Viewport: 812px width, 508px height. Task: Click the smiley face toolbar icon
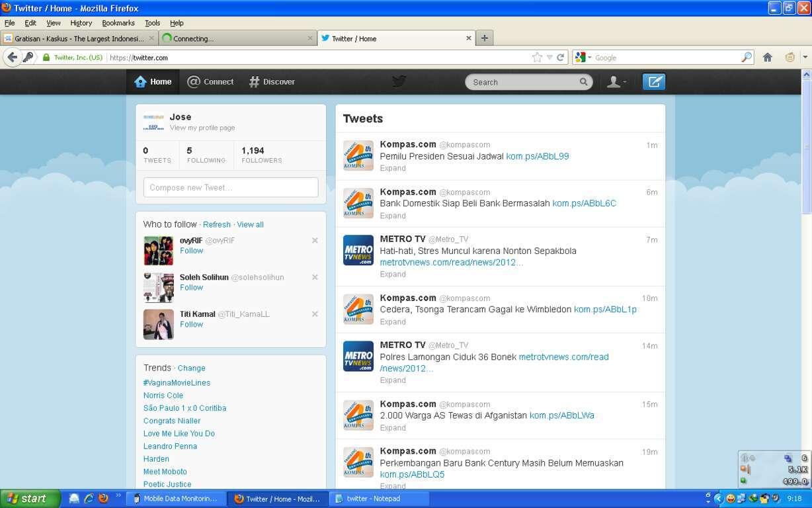pos(790,58)
